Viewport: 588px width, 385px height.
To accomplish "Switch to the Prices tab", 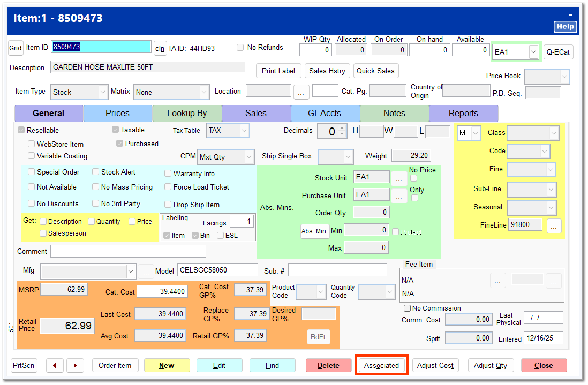I will click(118, 114).
